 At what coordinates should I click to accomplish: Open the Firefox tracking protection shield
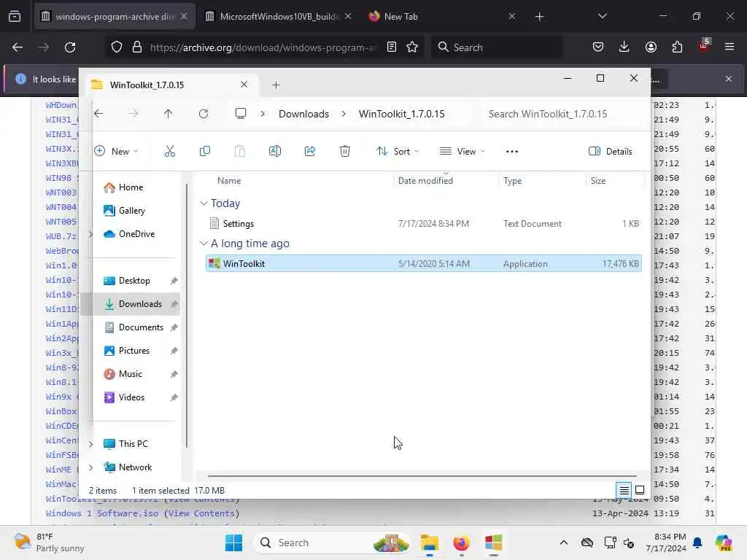coord(117,47)
